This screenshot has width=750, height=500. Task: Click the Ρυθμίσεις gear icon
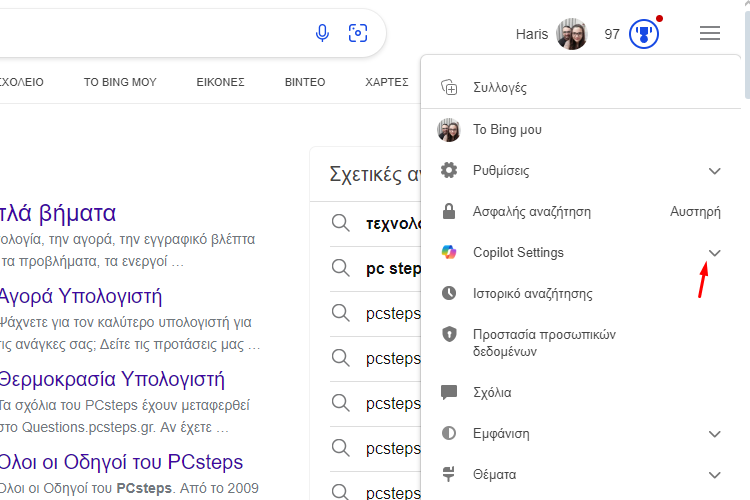(449, 170)
